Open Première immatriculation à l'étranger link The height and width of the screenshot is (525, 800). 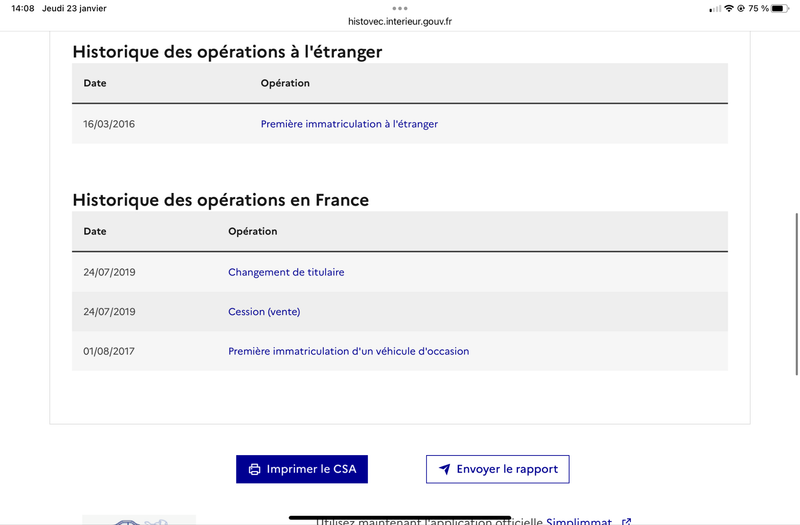coord(349,124)
